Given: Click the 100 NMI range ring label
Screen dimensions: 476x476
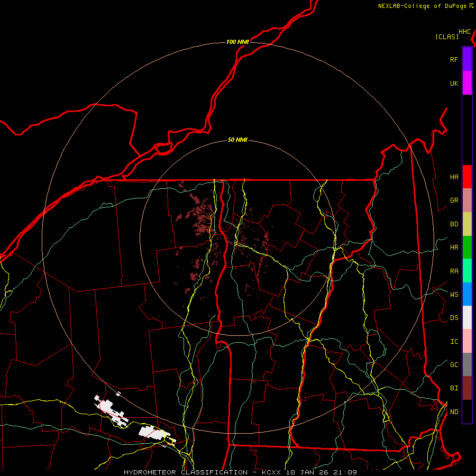Looking at the screenshot, I should (237, 42).
